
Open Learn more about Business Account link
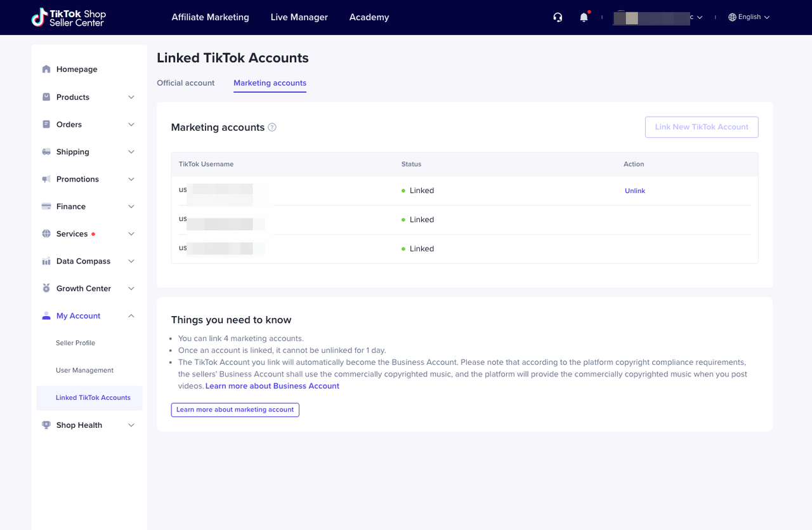272,385
